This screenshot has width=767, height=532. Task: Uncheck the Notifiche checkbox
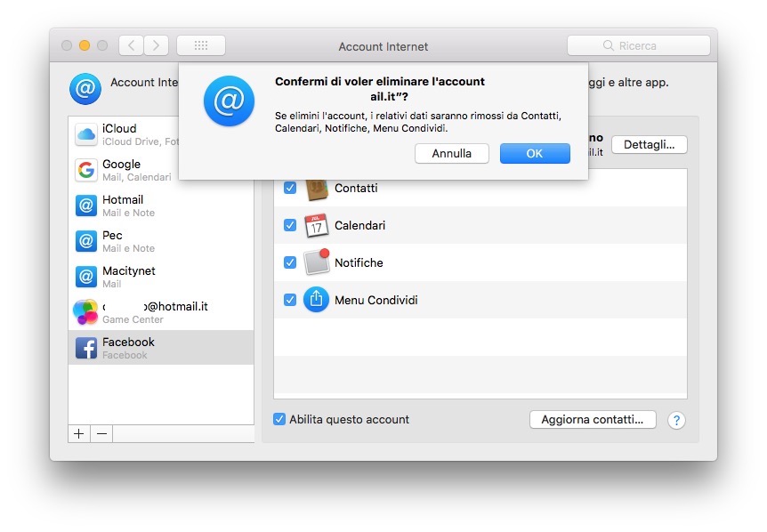pyautogui.click(x=290, y=262)
